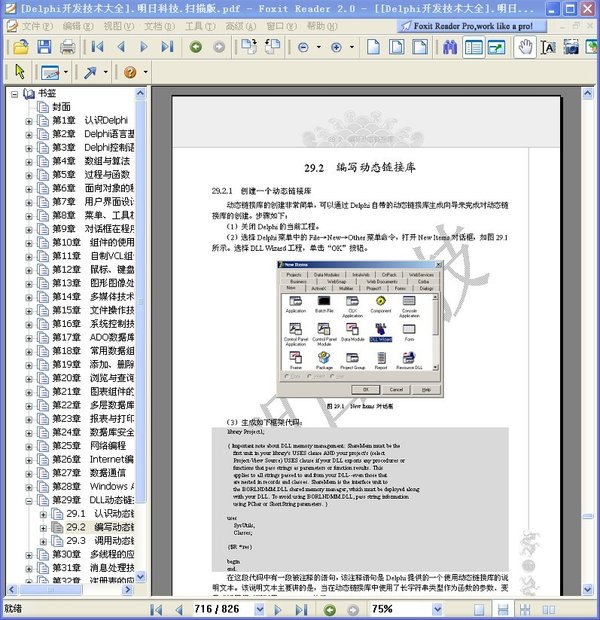Click the typewriter tool icon
The height and width of the screenshot is (620, 600).
(x=50, y=72)
